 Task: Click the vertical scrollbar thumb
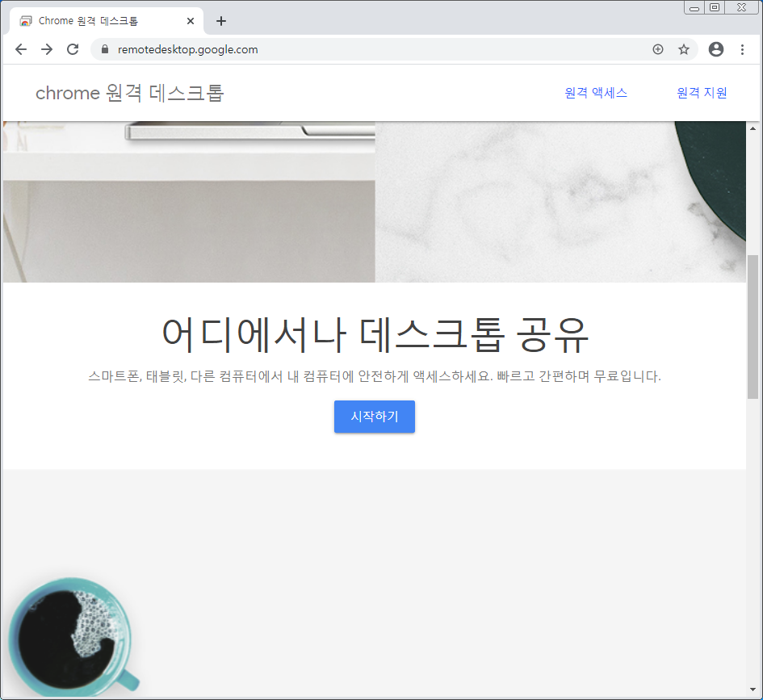[x=753, y=326]
